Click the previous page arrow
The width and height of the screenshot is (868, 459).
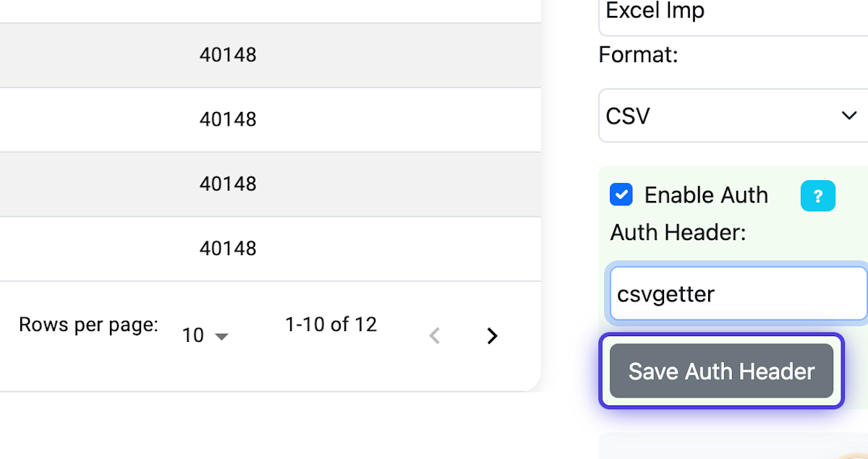click(435, 335)
